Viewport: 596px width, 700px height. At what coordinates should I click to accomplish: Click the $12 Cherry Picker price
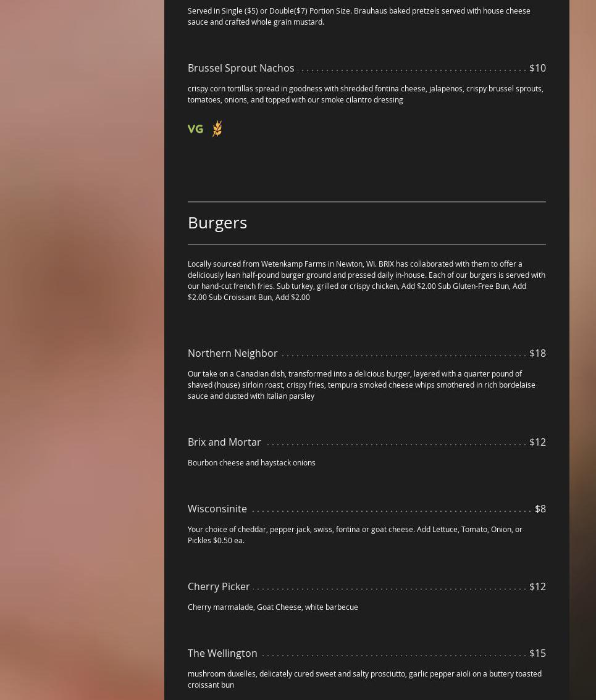pyautogui.click(x=537, y=586)
